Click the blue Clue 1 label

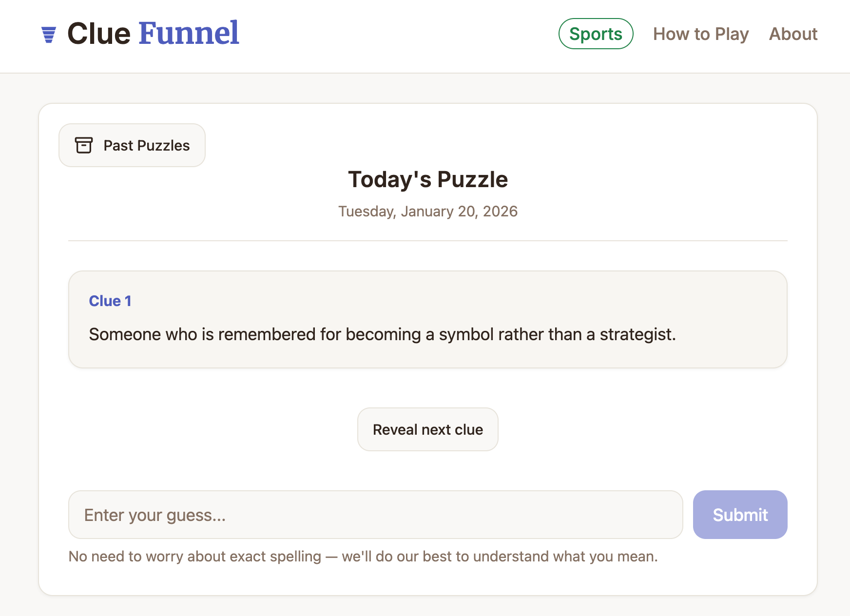coord(110,301)
